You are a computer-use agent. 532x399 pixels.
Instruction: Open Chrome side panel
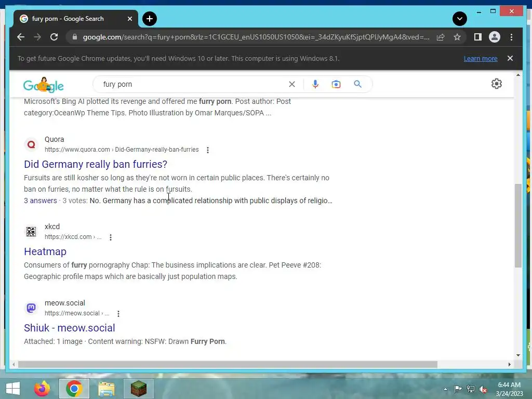click(x=478, y=37)
